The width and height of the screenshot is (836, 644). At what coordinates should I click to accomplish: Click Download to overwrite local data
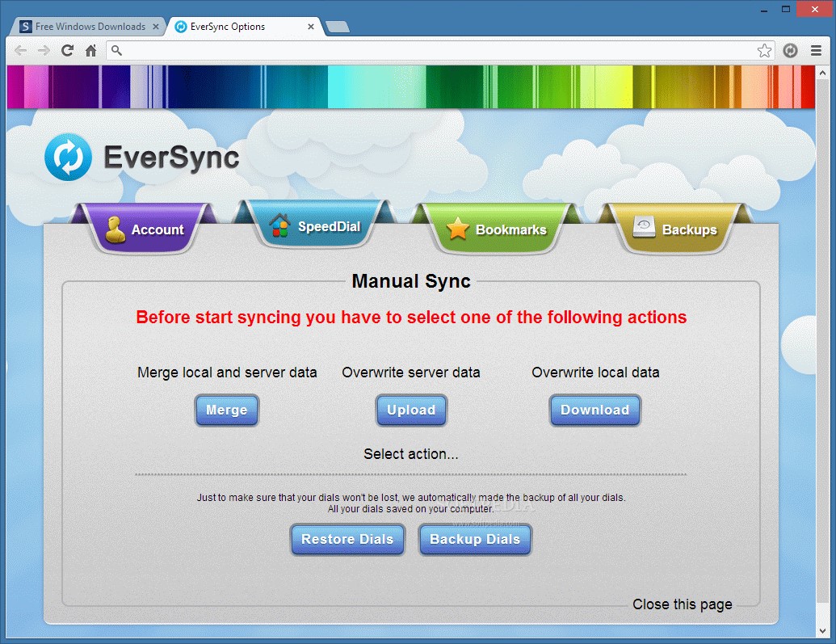pos(594,410)
